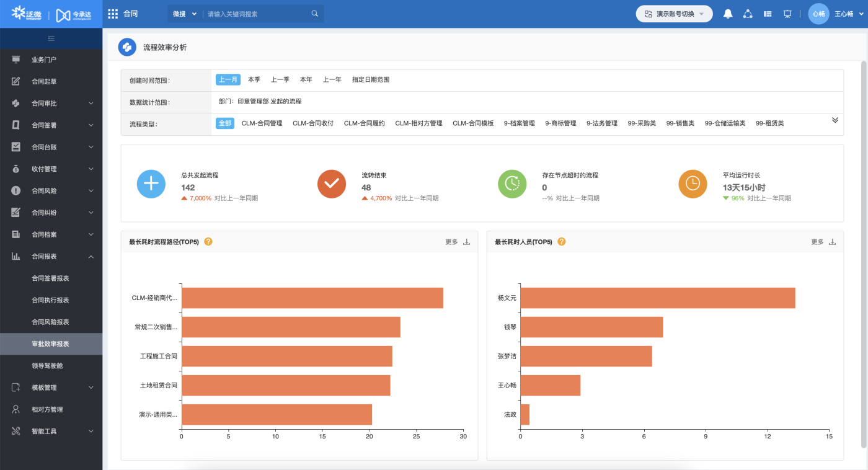
Task: Expand more process types with double chevron
Action: pos(835,120)
